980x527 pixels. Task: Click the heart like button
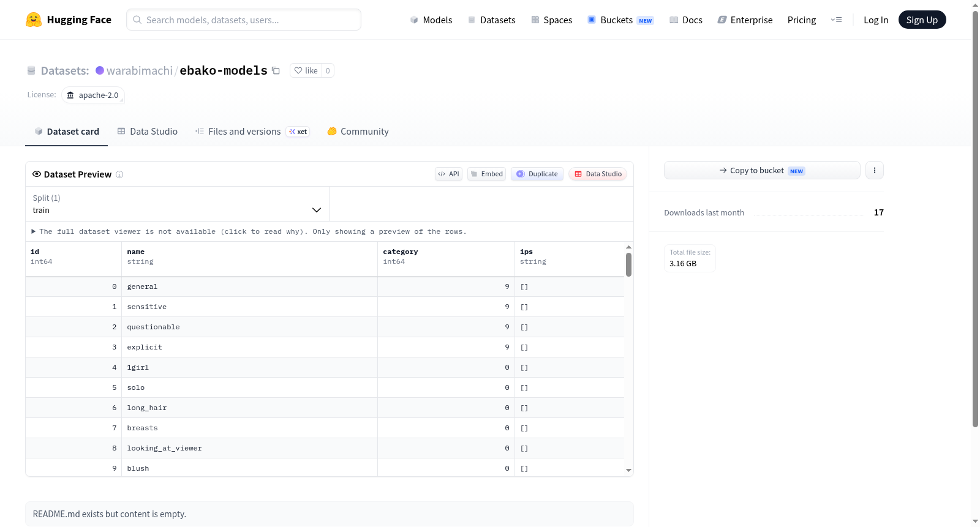pyautogui.click(x=306, y=70)
